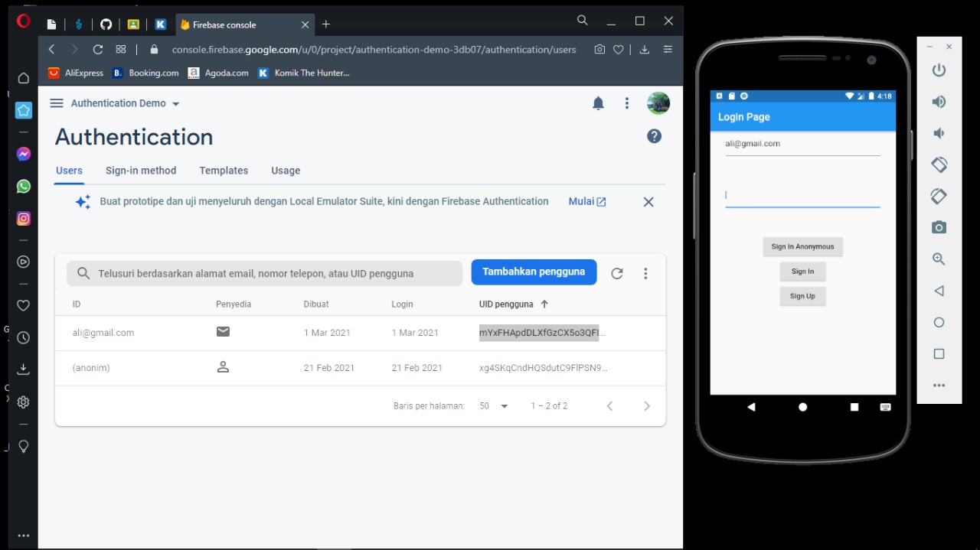Tap Android back button on phone screen

751,407
